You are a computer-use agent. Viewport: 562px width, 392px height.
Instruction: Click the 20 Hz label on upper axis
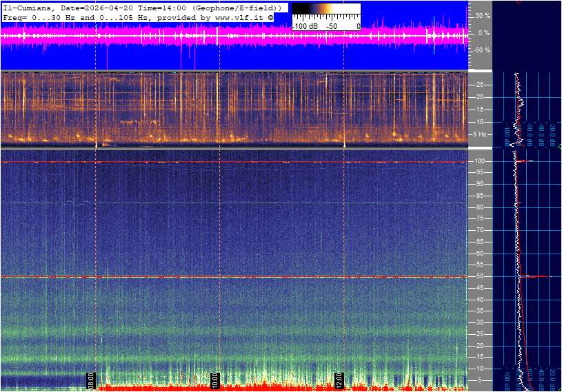tap(479, 97)
